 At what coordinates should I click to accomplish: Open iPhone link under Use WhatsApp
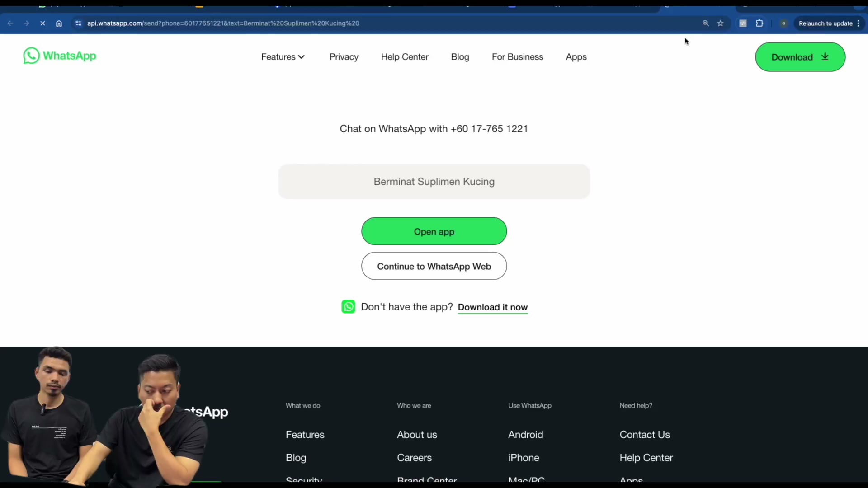pyautogui.click(x=524, y=458)
